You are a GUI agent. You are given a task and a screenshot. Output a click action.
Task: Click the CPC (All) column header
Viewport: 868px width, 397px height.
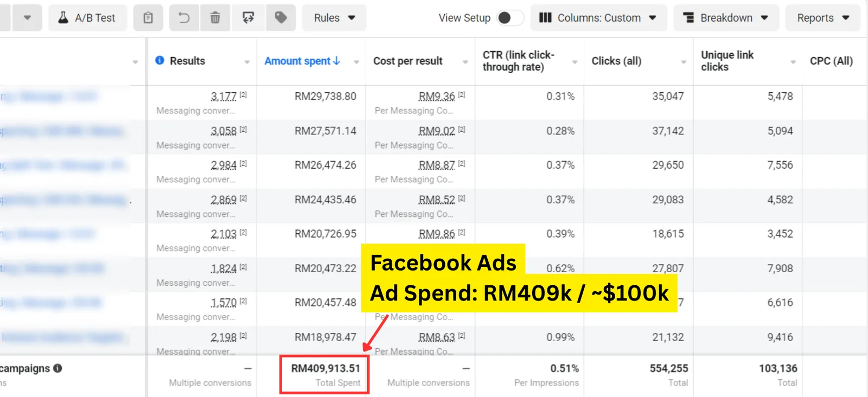831,61
